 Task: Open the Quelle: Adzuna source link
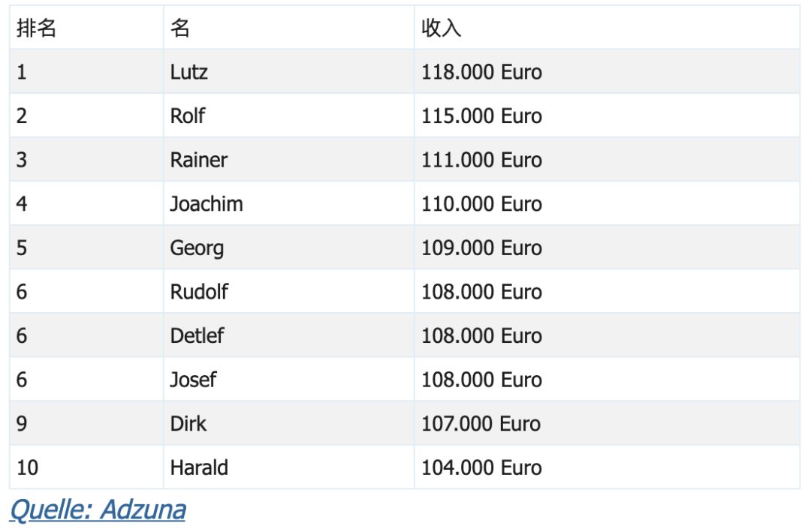pyautogui.click(x=98, y=509)
